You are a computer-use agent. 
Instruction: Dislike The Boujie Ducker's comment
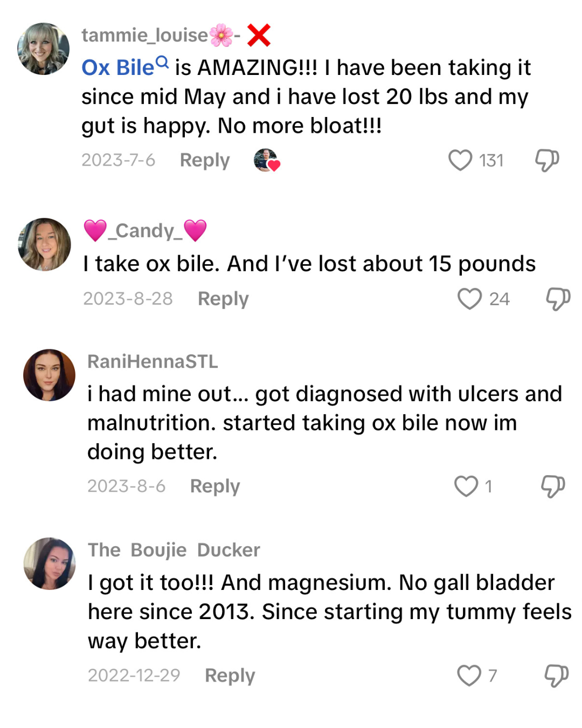coord(556,675)
